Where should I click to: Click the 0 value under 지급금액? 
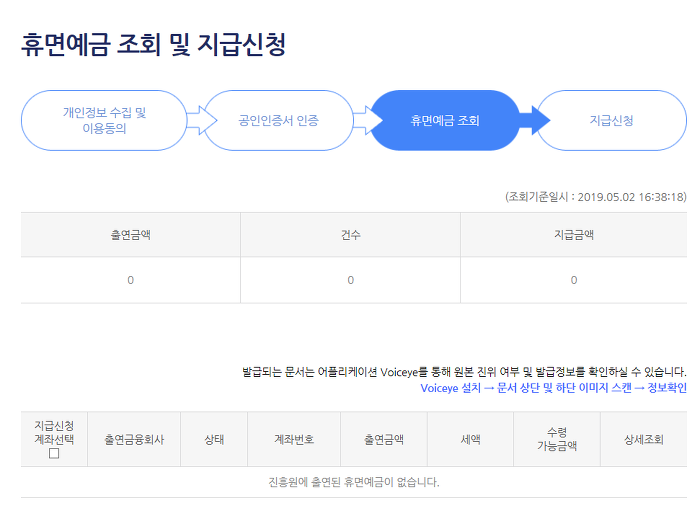click(x=574, y=280)
